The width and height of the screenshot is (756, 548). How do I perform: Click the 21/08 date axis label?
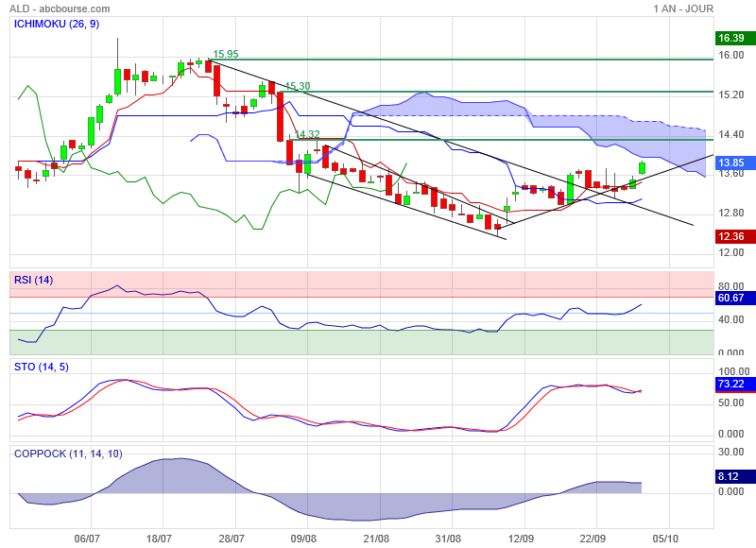tap(376, 539)
